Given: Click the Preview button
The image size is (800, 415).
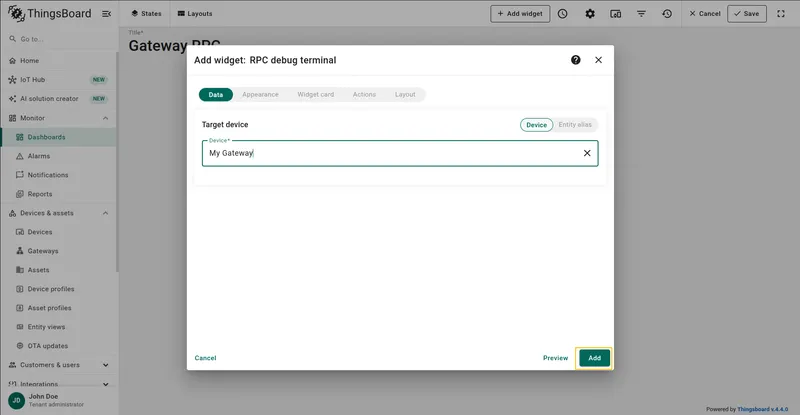Looking at the screenshot, I should 555,358.
